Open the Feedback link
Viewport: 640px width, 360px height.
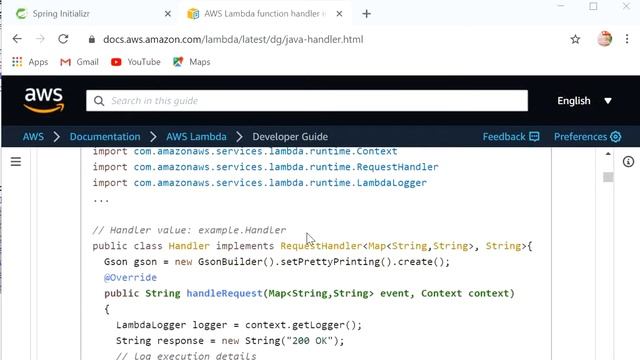(x=511, y=137)
